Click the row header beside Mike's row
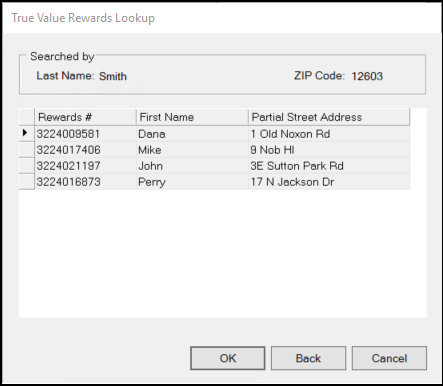443x386 pixels. (27, 150)
